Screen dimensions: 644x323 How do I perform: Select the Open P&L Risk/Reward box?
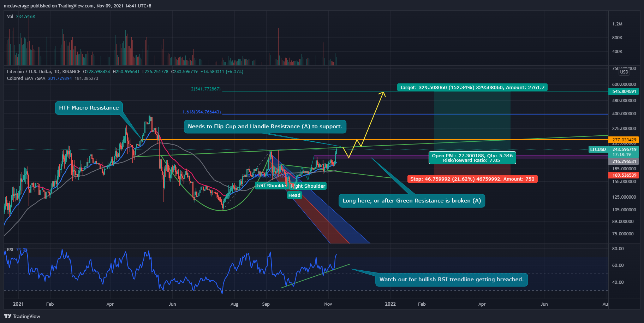472,158
